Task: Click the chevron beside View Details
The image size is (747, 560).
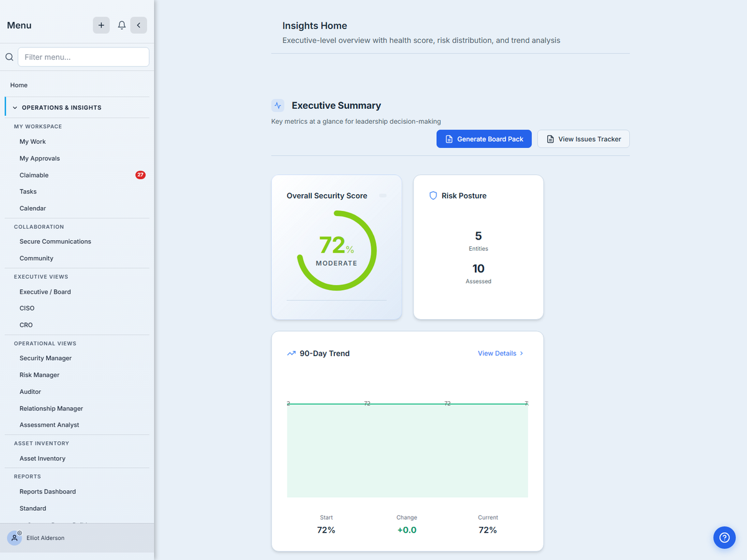Action: tap(522, 353)
